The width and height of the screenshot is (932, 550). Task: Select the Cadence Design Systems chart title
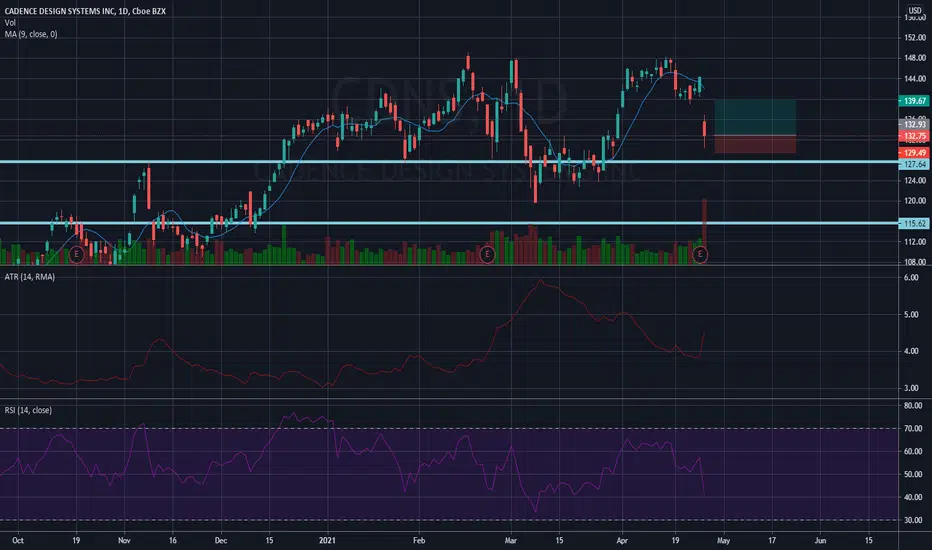pyautogui.click(x=85, y=11)
